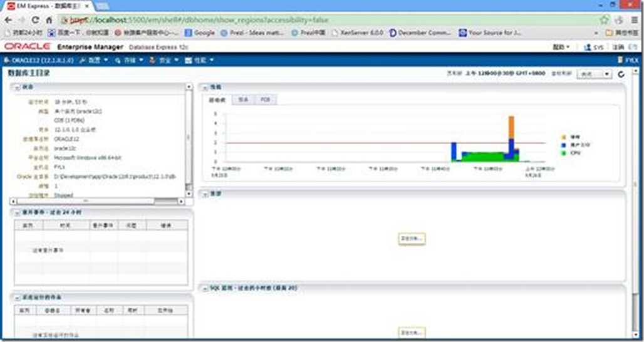Image resolution: width=644 pixels, height=342 pixels.
Task: Open a new browser tab
Action: pos(102,6)
